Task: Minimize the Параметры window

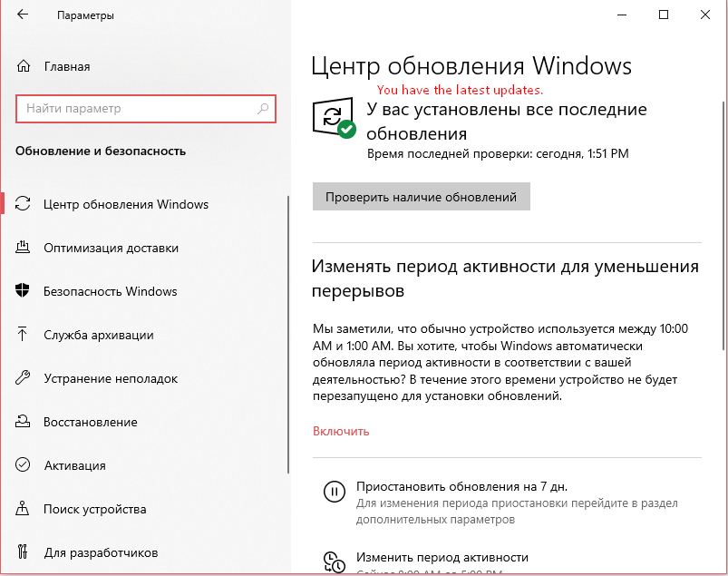Action: point(622,15)
